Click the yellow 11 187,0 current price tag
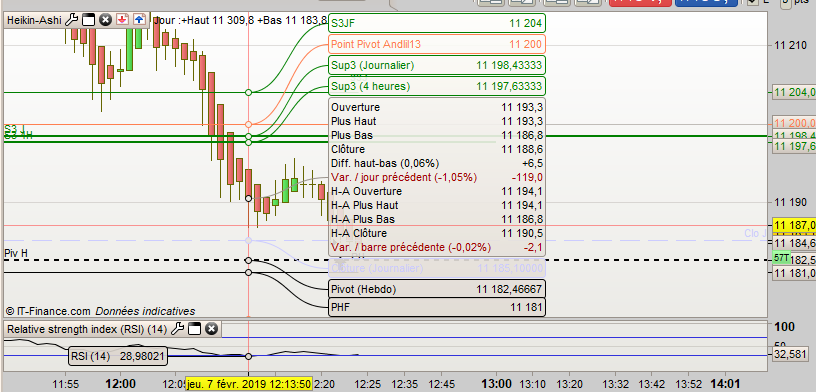This screenshot has width=816, height=392. click(x=794, y=225)
